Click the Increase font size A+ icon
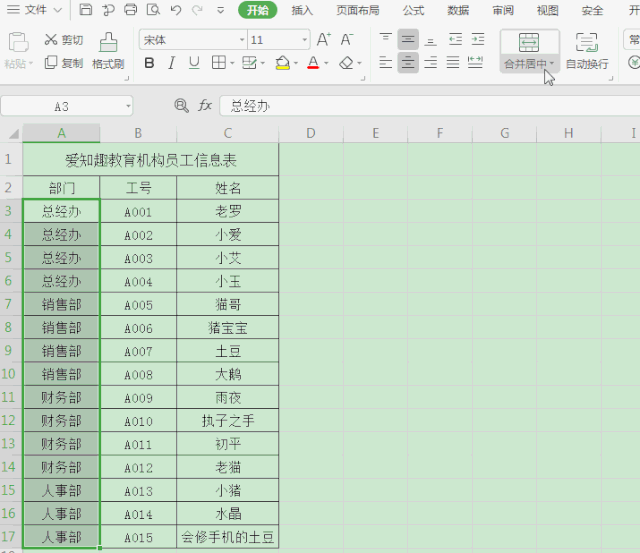640x553 pixels. [x=324, y=40]
